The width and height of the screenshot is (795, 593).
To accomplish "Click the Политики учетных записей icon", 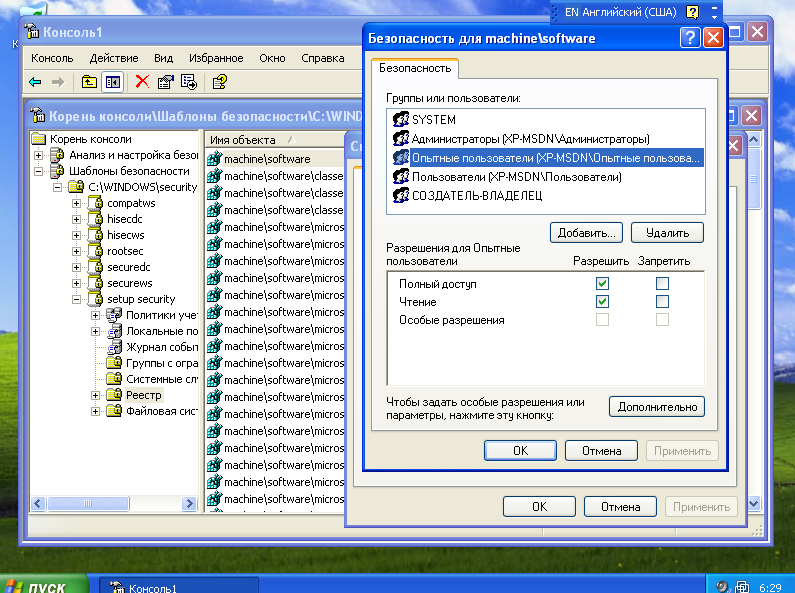I will tap(114, 315).
